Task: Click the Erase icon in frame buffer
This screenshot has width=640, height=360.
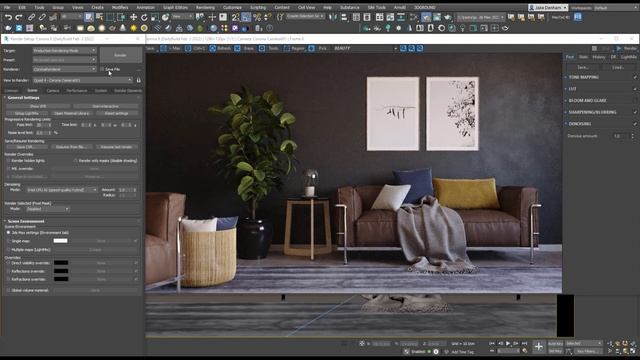Action: pos(237,48)
